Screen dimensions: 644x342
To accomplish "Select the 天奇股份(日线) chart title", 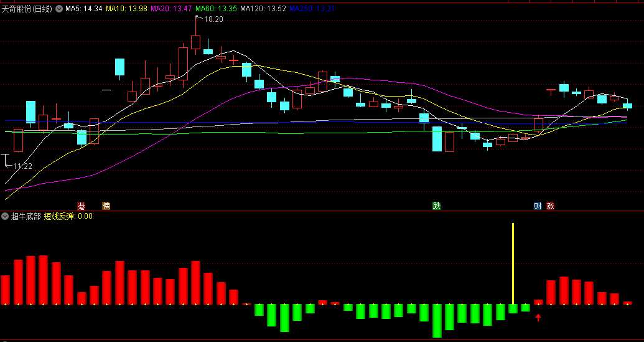I will coord(27,9).
